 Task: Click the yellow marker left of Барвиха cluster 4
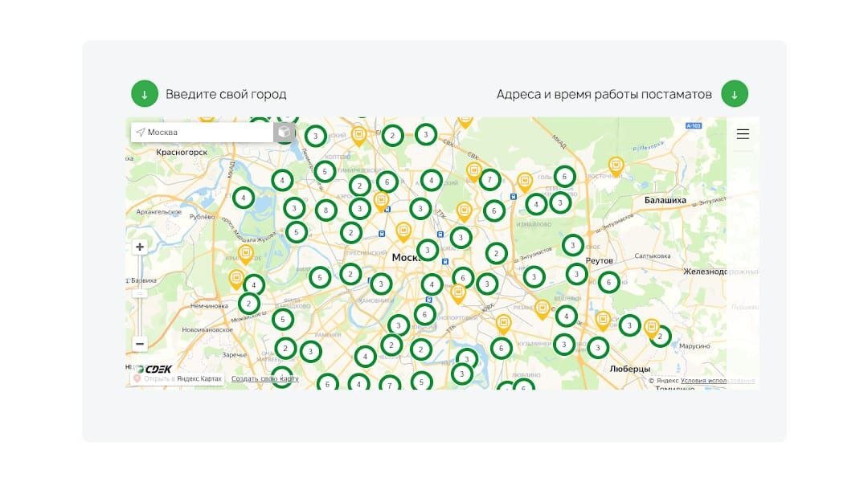236,280
